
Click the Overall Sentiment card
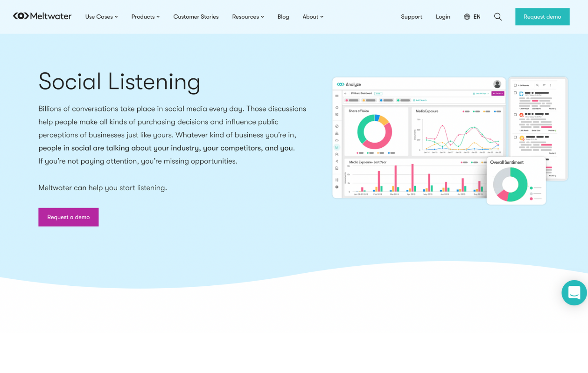[516, 181]
